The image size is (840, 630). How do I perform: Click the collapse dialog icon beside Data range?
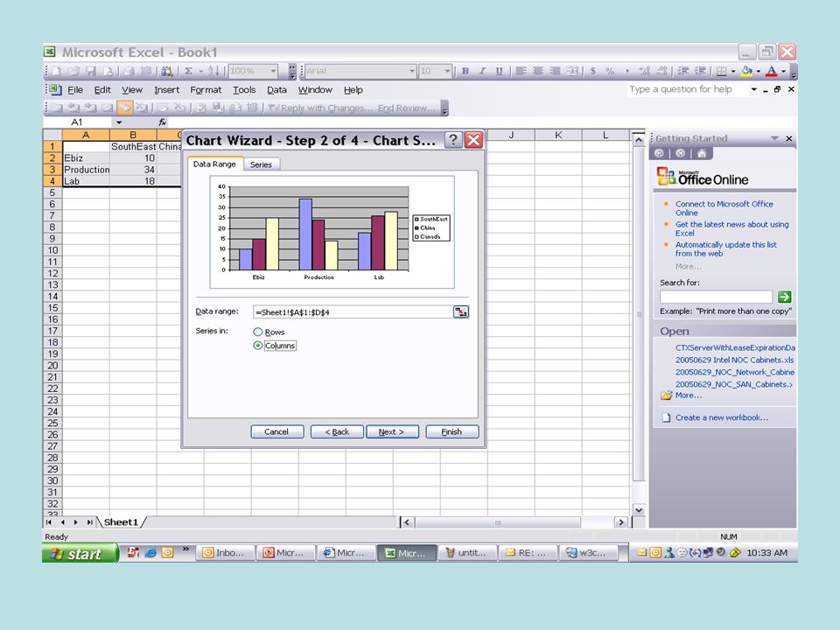point(461,311)
